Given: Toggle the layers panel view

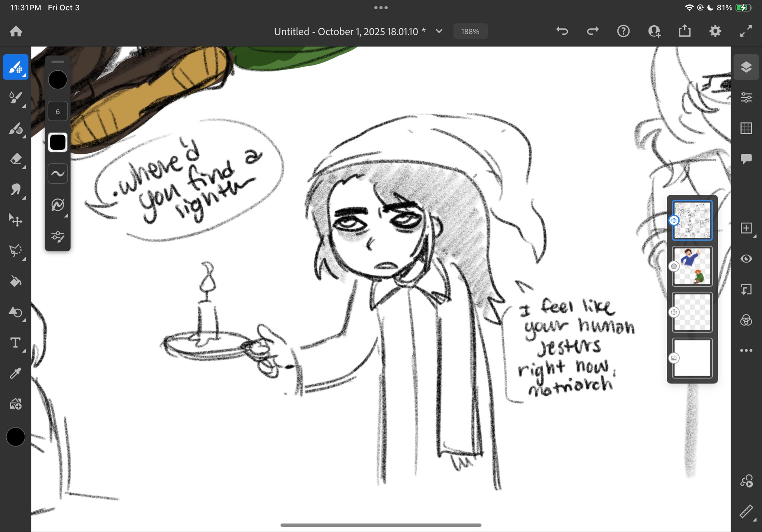Looking at the screenshot, I should click(x=746, y=67).
